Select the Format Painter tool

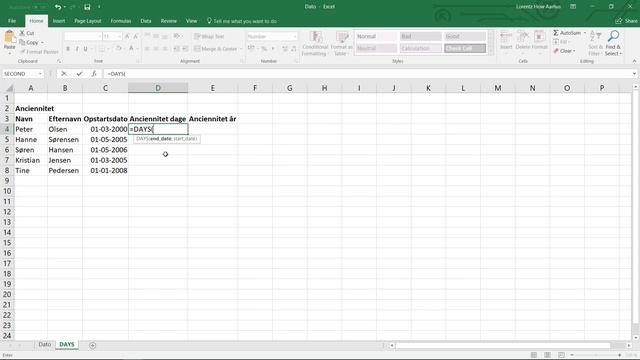pyautogui.click(x=39, y=52)
